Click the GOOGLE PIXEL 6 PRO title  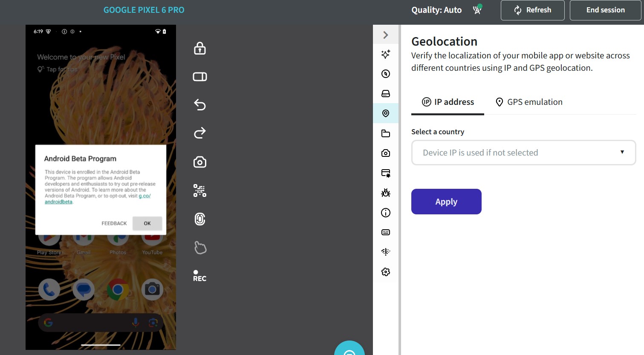coord(144,10)
